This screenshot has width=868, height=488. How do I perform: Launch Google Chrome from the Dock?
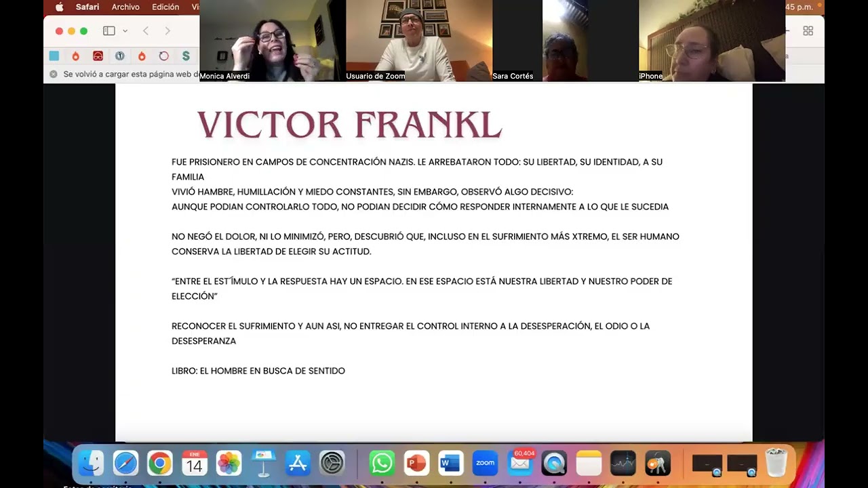point(160,464)
